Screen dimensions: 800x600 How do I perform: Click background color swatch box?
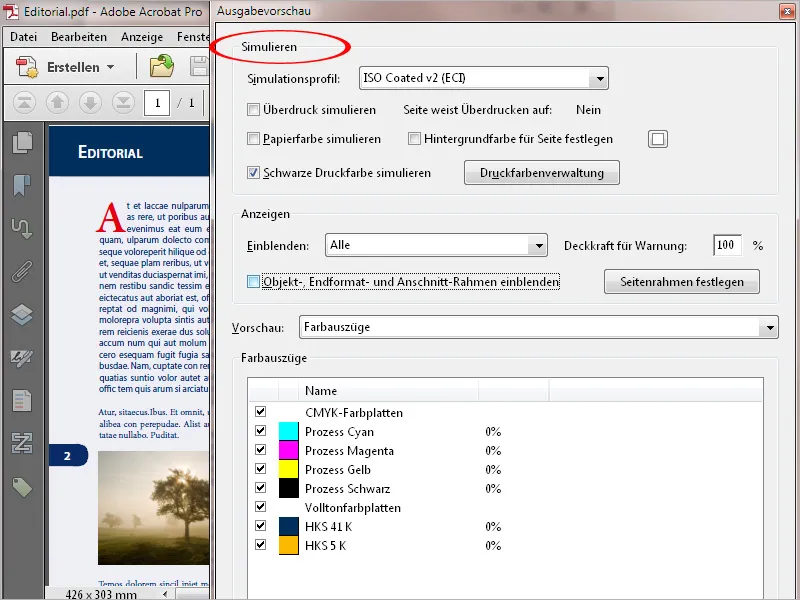(x=658, y=139)
